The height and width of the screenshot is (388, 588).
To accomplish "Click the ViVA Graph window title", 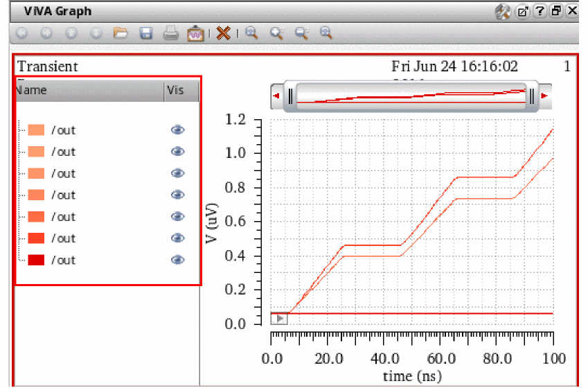I will (x=57, y=11).
